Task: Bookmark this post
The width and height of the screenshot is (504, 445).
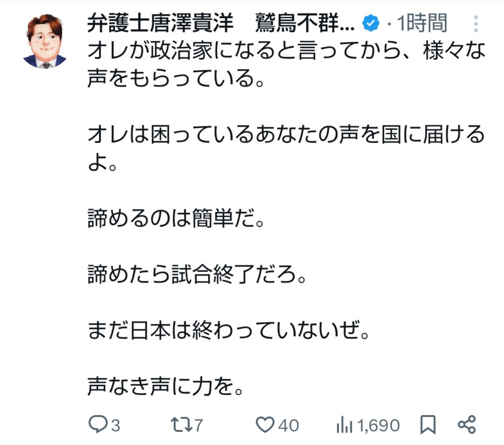Action: [x=428, y=425]
